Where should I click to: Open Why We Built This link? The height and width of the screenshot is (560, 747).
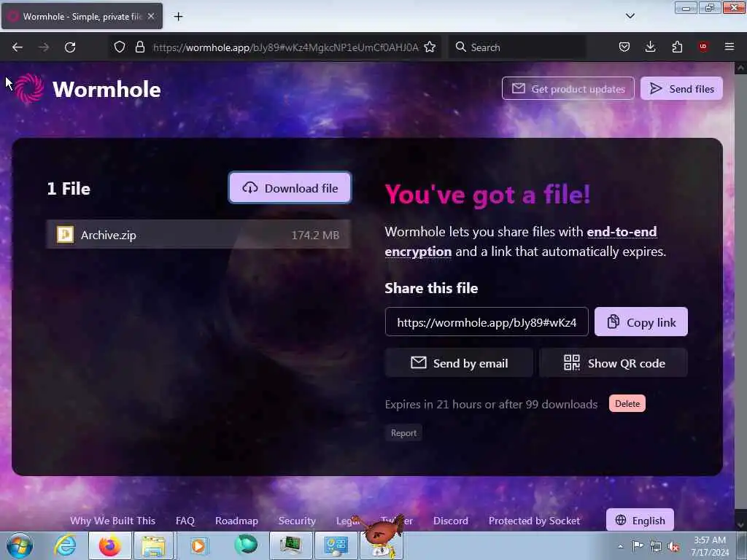tap(112, 521)
